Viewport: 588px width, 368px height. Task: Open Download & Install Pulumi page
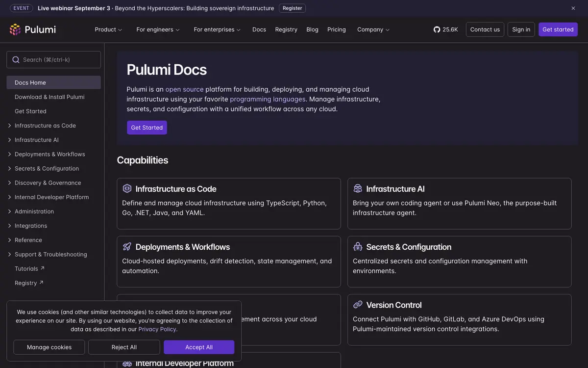click(x=49, y=97)
